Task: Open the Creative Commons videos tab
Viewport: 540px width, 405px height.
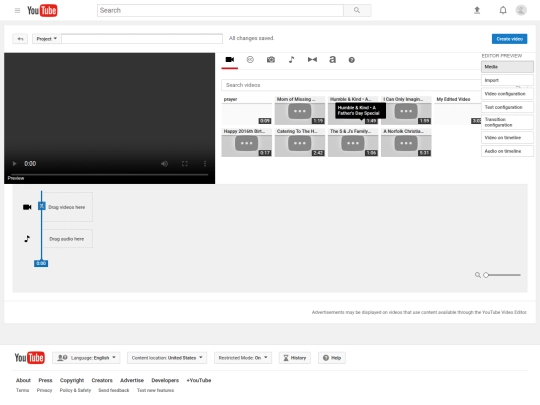Action: click(x=250, y=60)
